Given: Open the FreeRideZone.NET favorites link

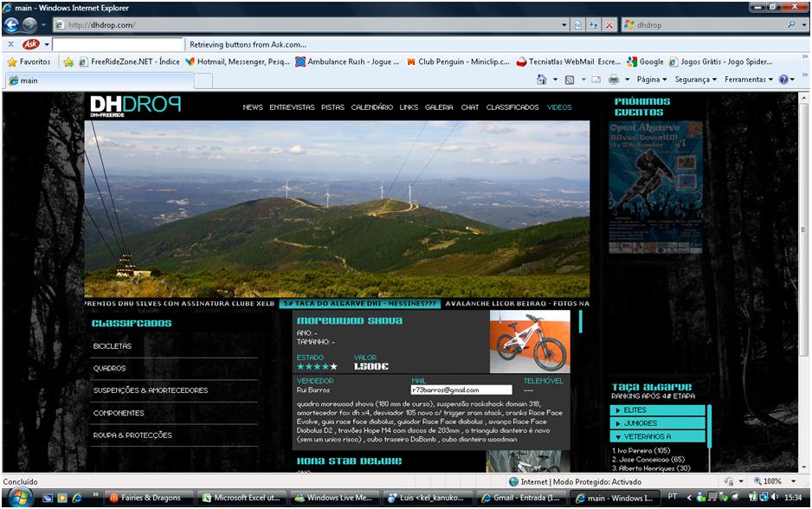Looking at the screenshot, I should coord(130,61).
